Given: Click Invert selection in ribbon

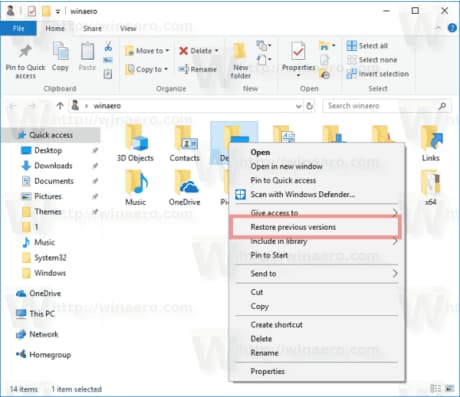Looking at the screenshot, I should click(x=378, y=74).
